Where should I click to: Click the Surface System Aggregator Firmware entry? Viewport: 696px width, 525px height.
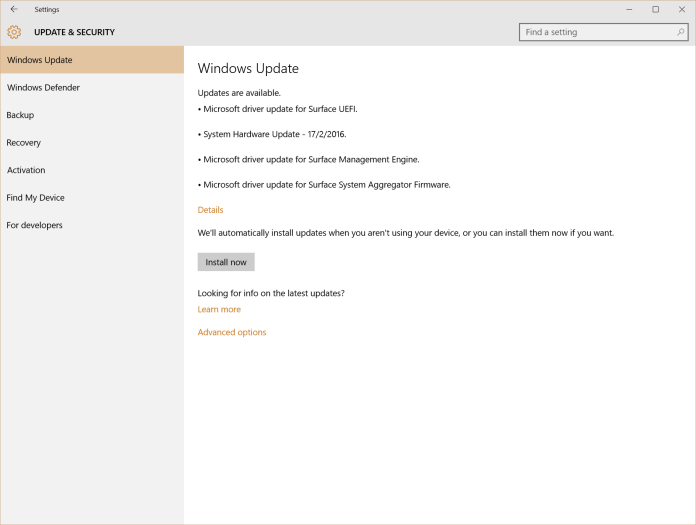tap(324, 185)
